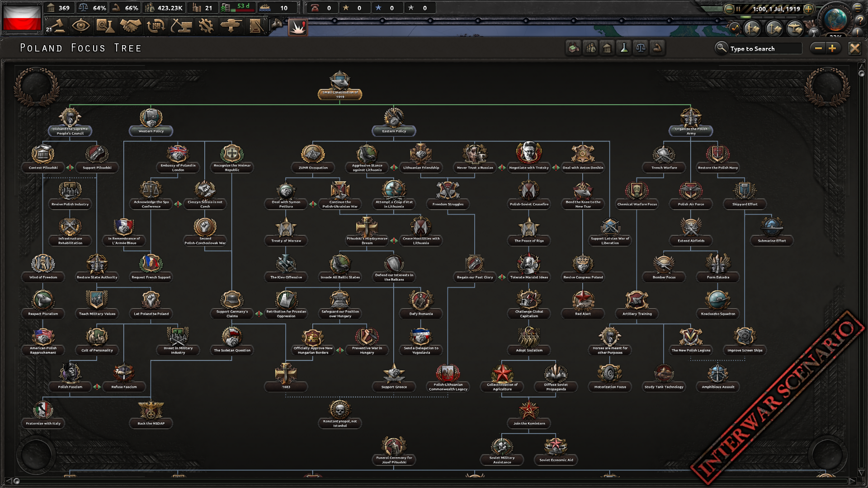This screenshot has height=488, width=868.
Task: Open the achievements trophy icon
Action: pos(813,31)
